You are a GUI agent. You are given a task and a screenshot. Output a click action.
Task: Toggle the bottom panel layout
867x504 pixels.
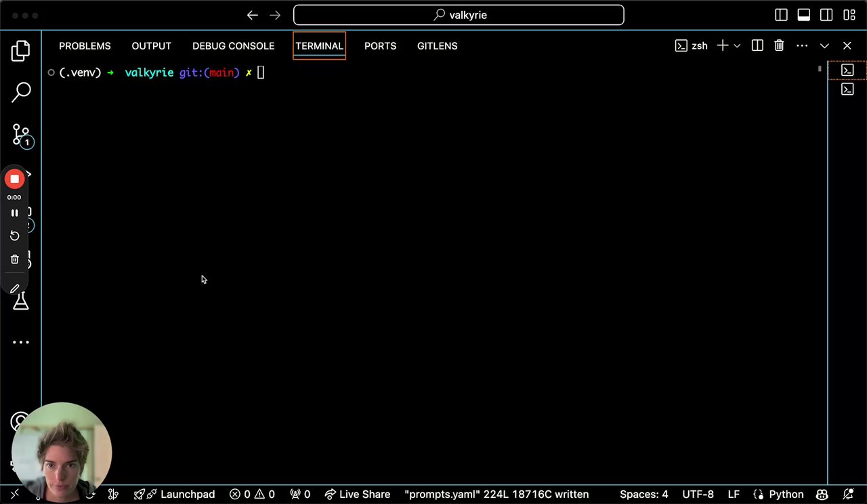point(804,15)
